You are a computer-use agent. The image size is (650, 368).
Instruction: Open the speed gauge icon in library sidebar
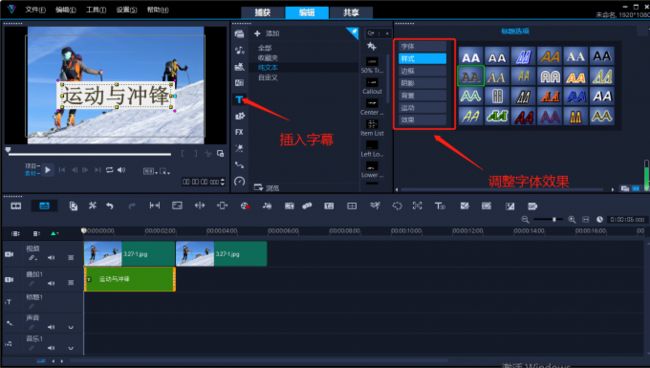point(239,181)
